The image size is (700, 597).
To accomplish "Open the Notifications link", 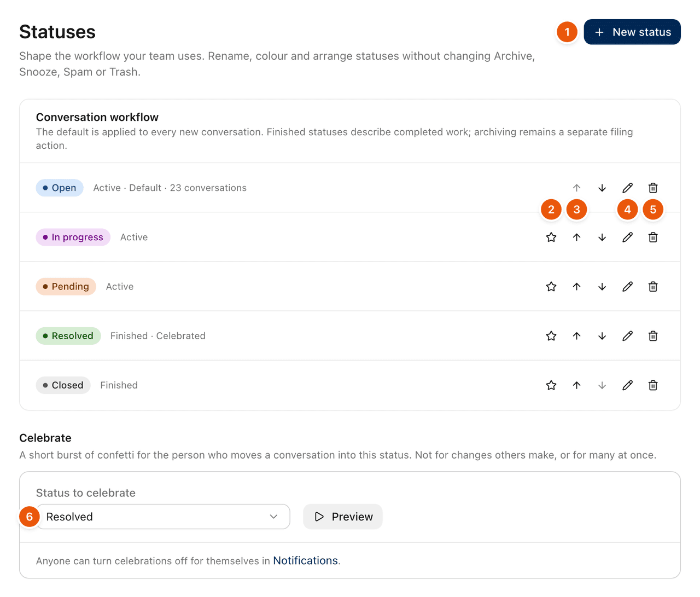I will 305,560.
